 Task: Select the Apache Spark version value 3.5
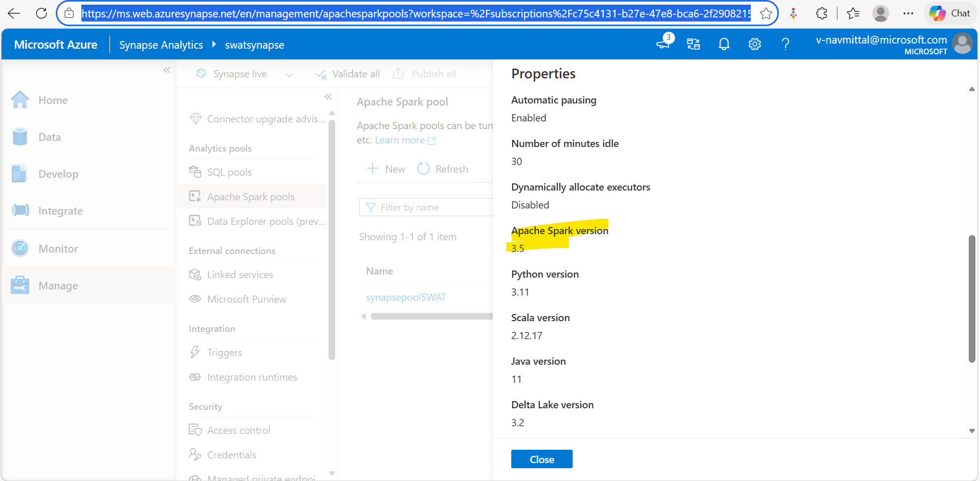coord(517,248)
